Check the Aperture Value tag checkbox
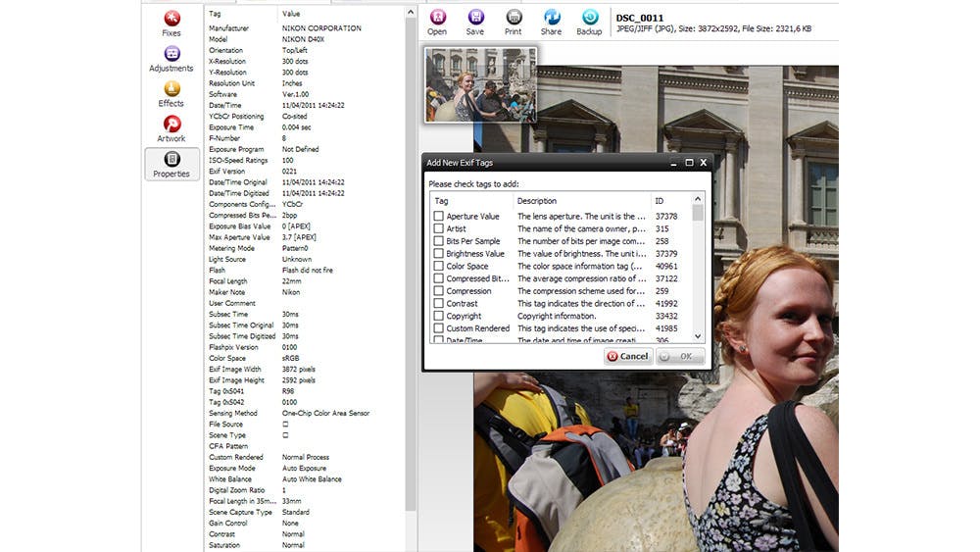 [x=439, y=216]
